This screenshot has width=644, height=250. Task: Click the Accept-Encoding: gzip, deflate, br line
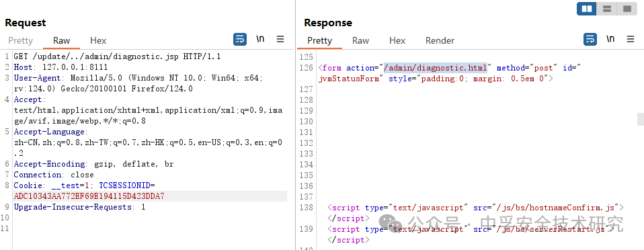point(93,164)
